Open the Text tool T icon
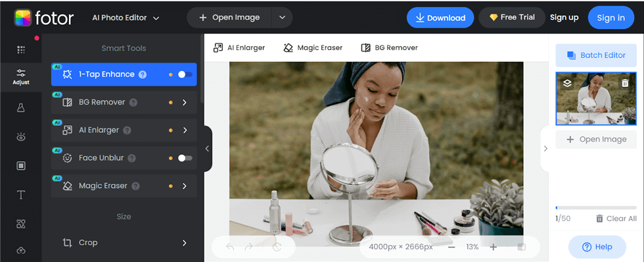The height and width of the screenshot is (262, 644). click(x=21, y=195)
